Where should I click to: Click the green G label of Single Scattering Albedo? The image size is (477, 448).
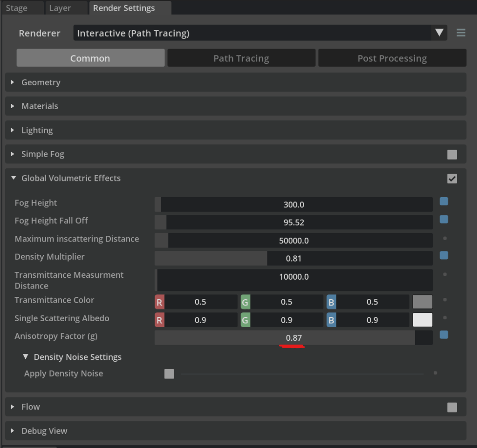point(245,320)
